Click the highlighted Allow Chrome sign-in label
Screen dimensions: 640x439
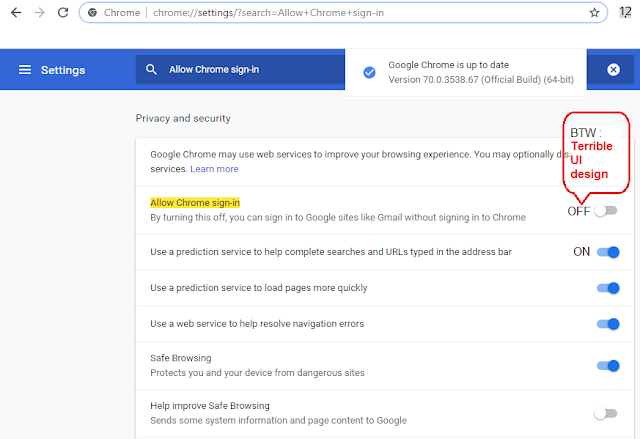[195, 203]
